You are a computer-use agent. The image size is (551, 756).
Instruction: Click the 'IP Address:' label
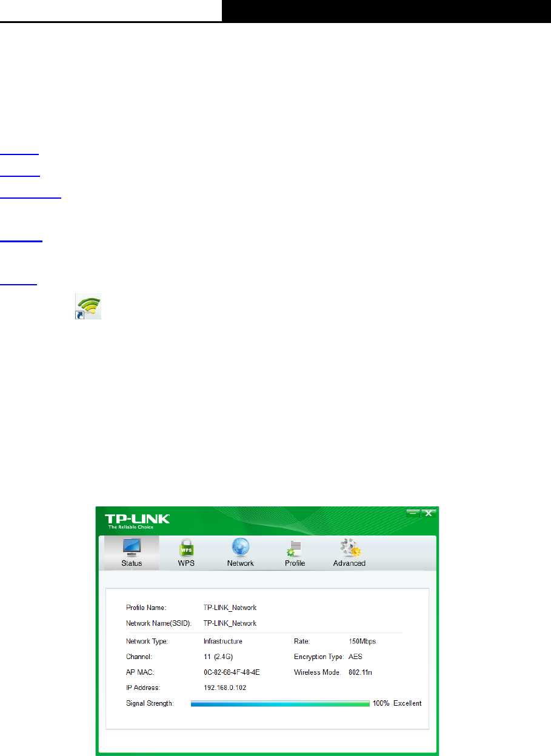tap(143, 688)
